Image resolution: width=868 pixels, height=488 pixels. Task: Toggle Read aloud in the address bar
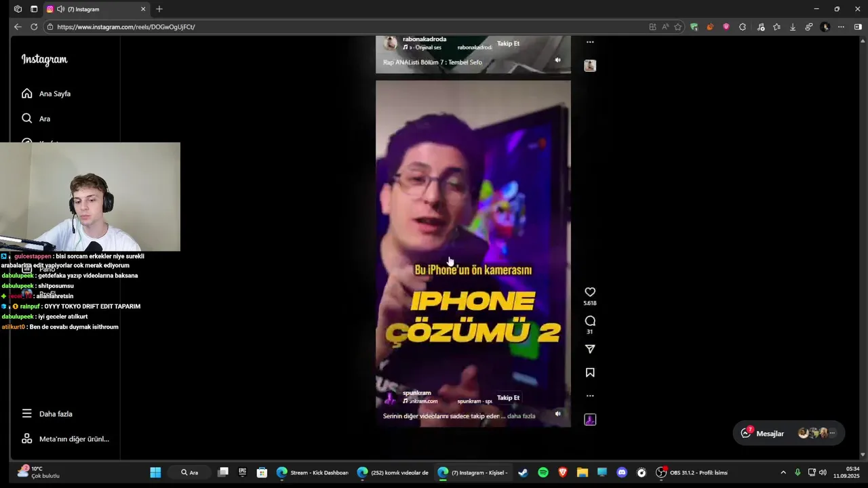(665, 27)
